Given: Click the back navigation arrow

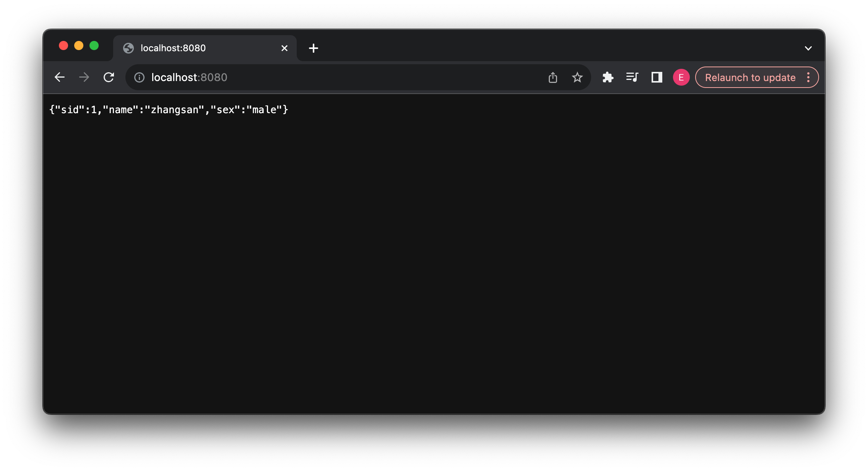Looking at the screenshot, I should 60,77.
